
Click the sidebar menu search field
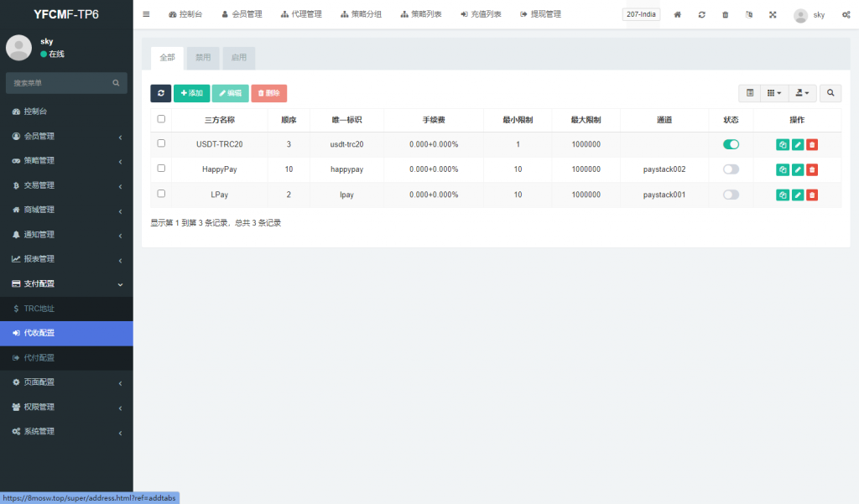pos(60,83)
